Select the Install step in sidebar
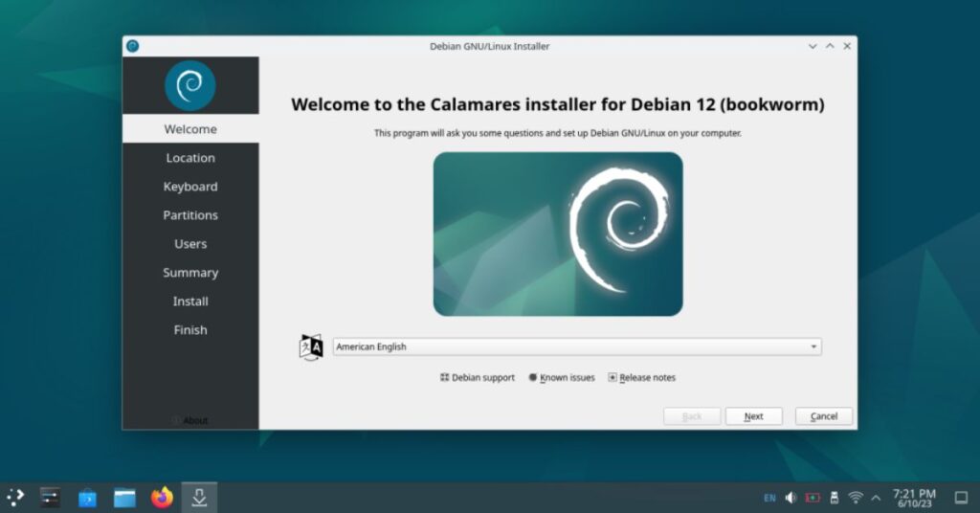980x513 pixels. click(x=190, y=301)
